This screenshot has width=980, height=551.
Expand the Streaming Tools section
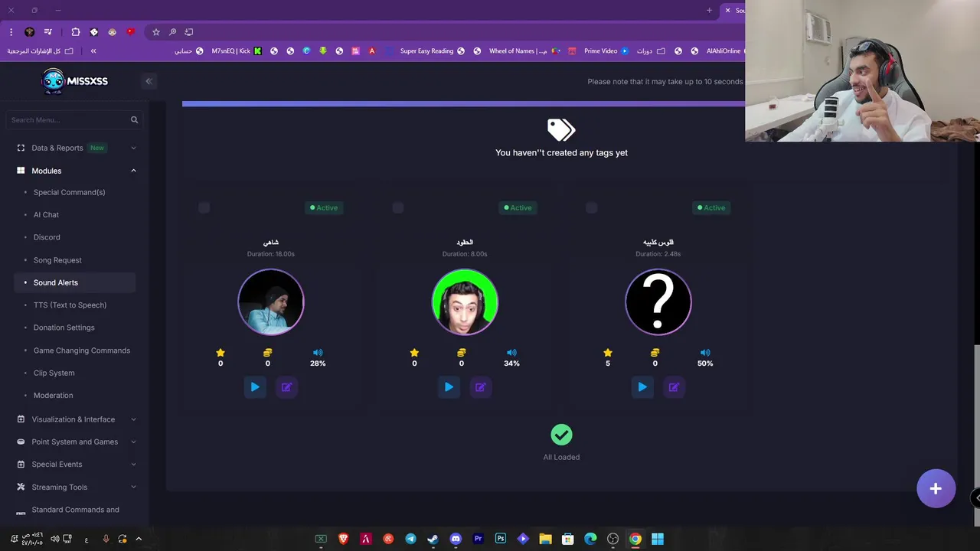[x=75, y=487]
